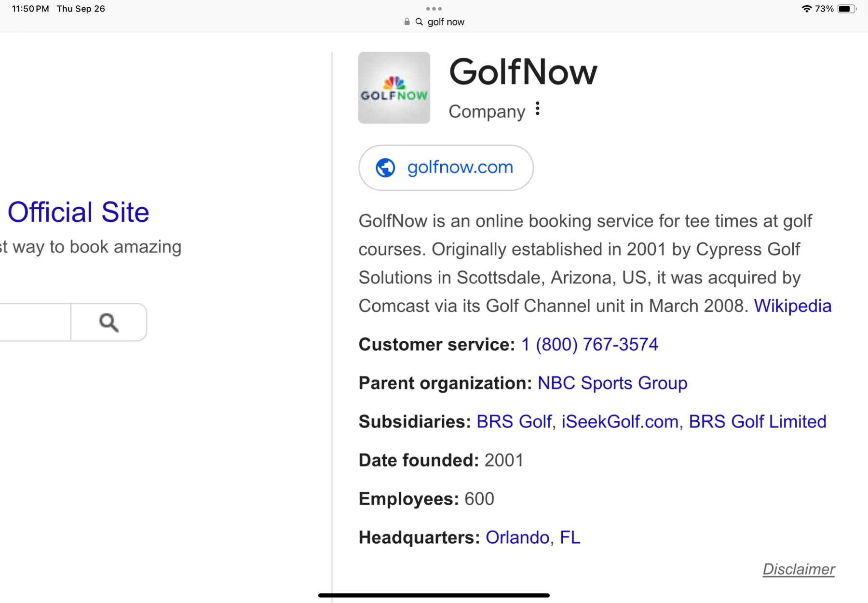This screenshot has width=868, height=603.
Task: Open the three-dot multitasking menu at top
Action: pos(434,9)
